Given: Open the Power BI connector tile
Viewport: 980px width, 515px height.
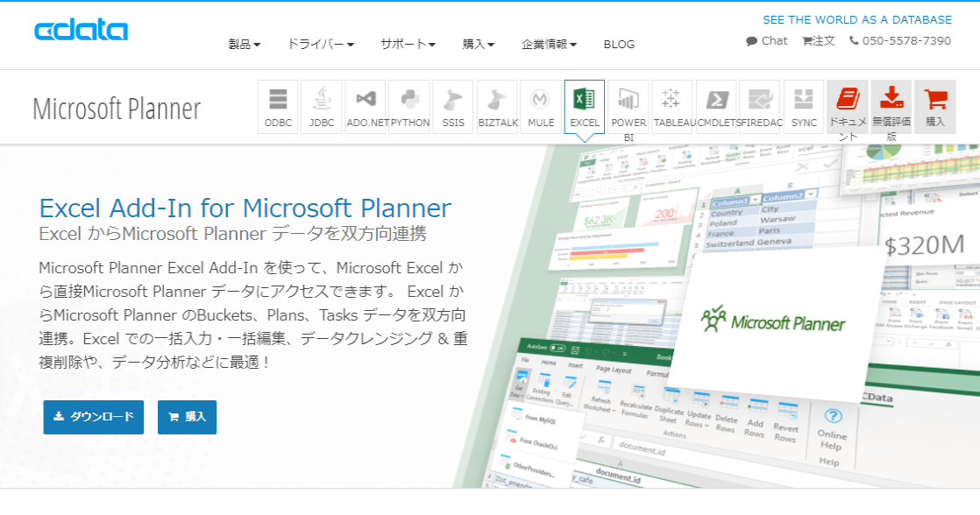Looking at the screenshot, I should (x=628, y=107).
